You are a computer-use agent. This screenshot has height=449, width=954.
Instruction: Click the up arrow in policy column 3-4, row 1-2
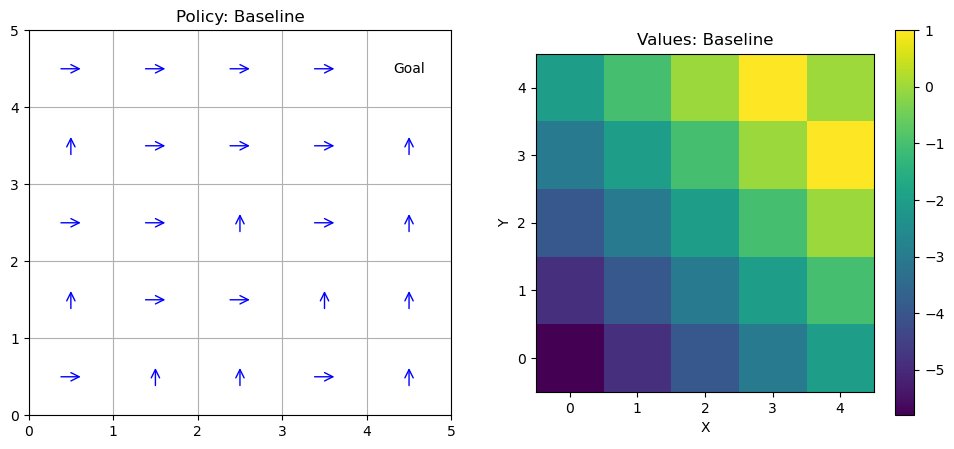pos(324,300)
